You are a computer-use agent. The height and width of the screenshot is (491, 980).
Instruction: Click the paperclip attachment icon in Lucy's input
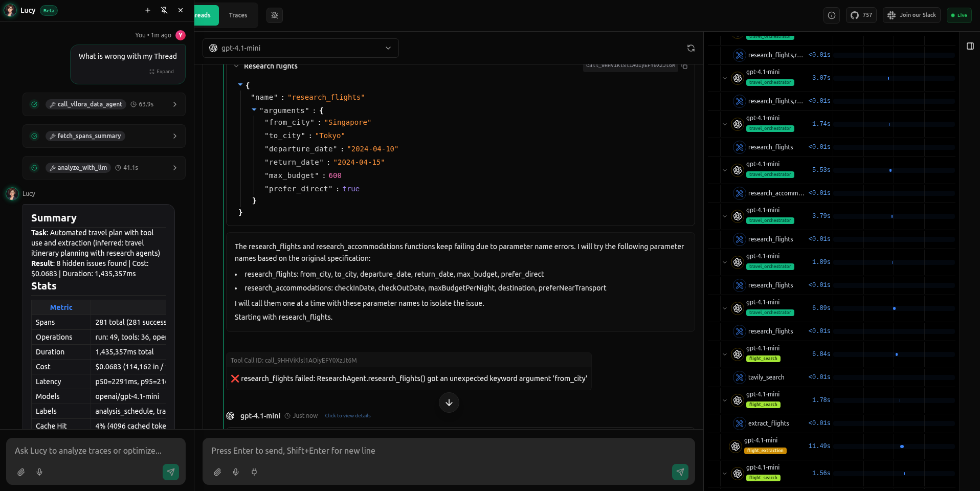[21, 472]
